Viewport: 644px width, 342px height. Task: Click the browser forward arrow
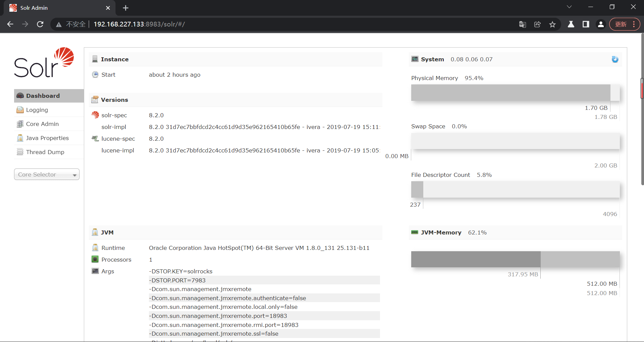point(25,24)
